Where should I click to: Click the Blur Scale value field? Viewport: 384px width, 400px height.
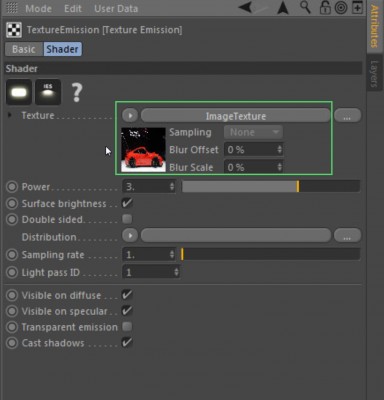click(250, 167)
